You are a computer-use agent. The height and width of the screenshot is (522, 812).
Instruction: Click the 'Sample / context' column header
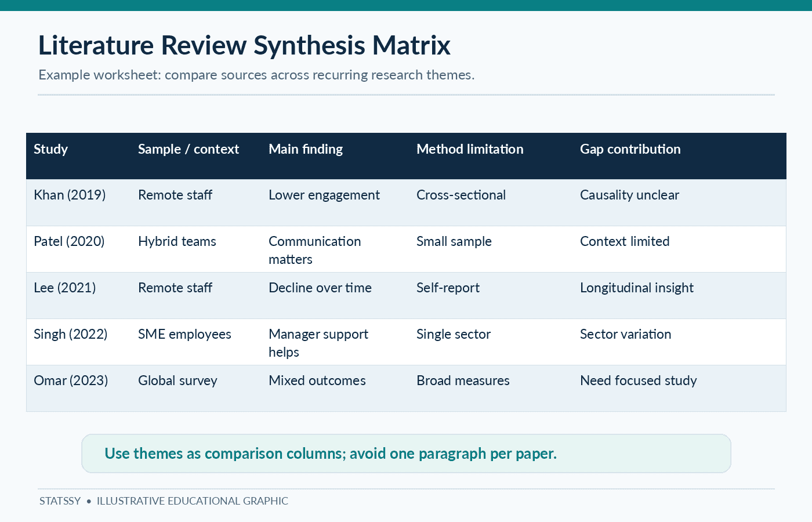tap(188, 150)
